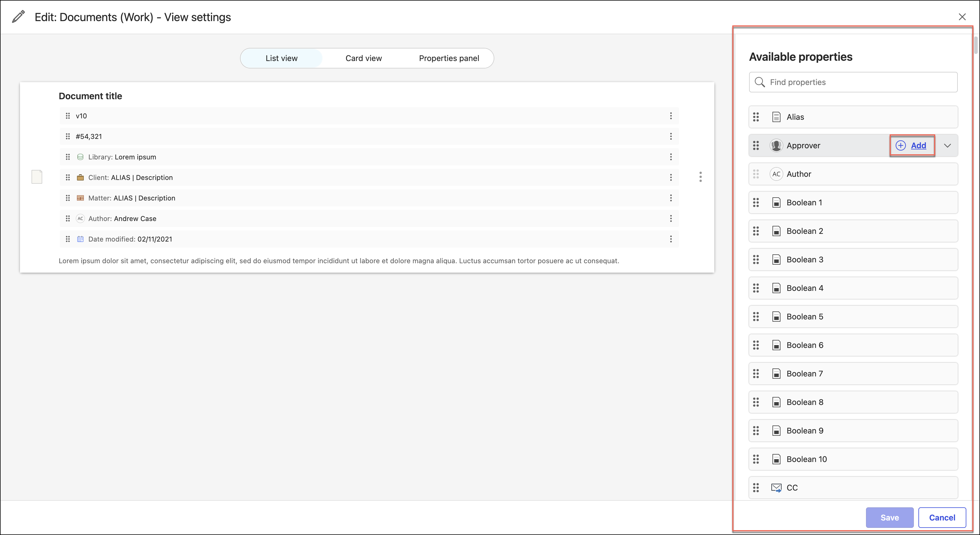This screenshot has height=535, width=980.
Task: Switch to Properties panel tab
Action: 449,58
